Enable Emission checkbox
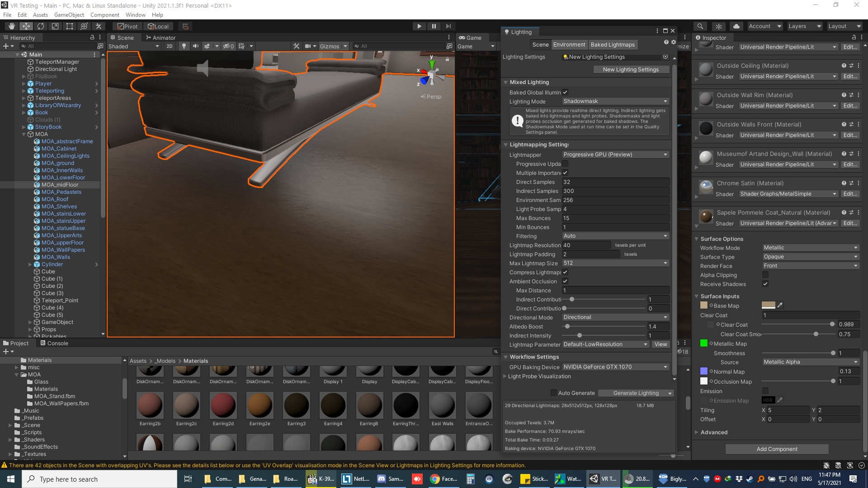The height and width of the screenshot is (488, 868). coord(765,391)
